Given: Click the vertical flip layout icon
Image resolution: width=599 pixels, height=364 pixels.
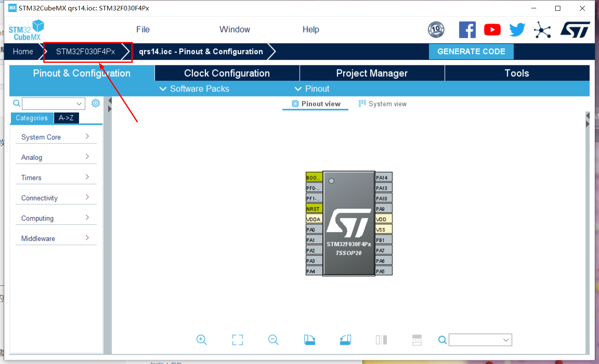Looking at the screenshot, I should [381, 340].
